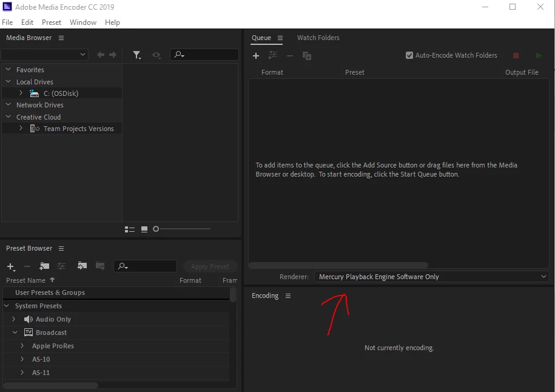Screen dimensions: 555x392
Task: Switch Media Browser to list view
Action: pyautogui.click(x=130, y=229)
